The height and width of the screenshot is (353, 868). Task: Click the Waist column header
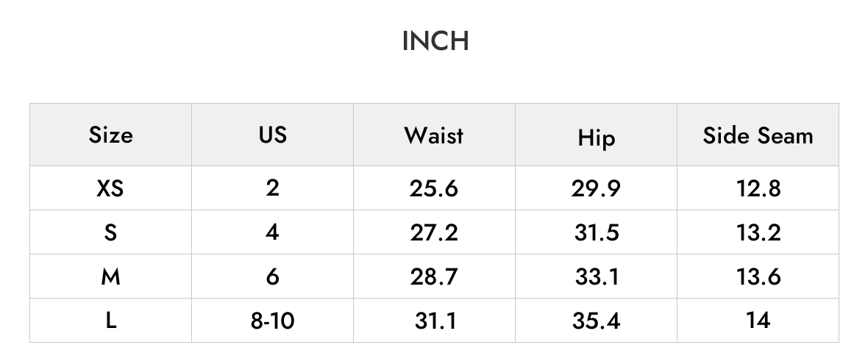tap(434, 135)
